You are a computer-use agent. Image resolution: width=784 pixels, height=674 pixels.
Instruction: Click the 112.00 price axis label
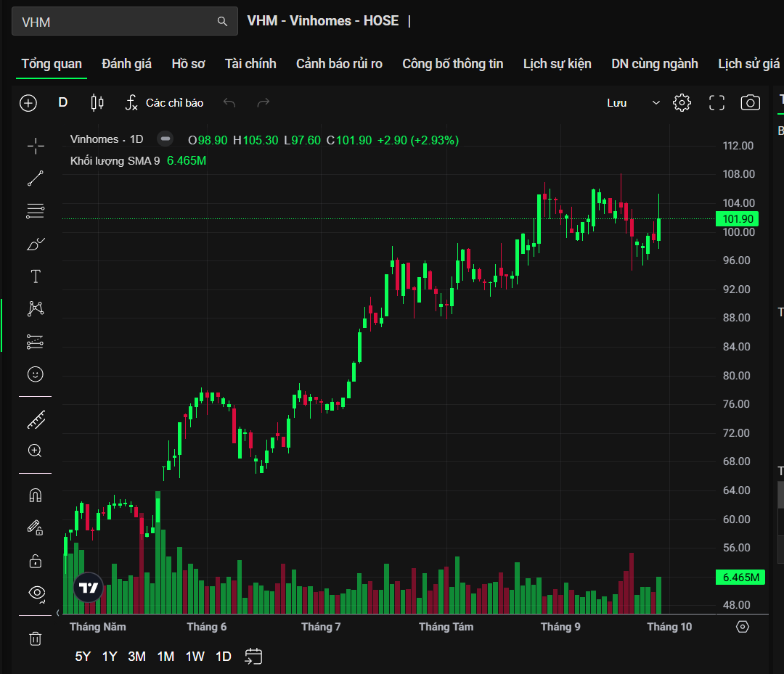click(738, 146)
